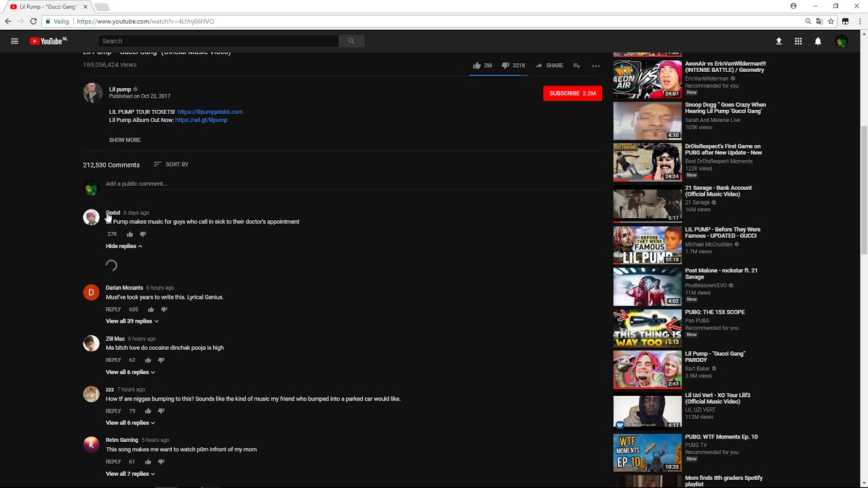Screen dimensions: 868x488
Task: Open the account avatar menu
Action: pyautogui.click(x=842, y=41)
